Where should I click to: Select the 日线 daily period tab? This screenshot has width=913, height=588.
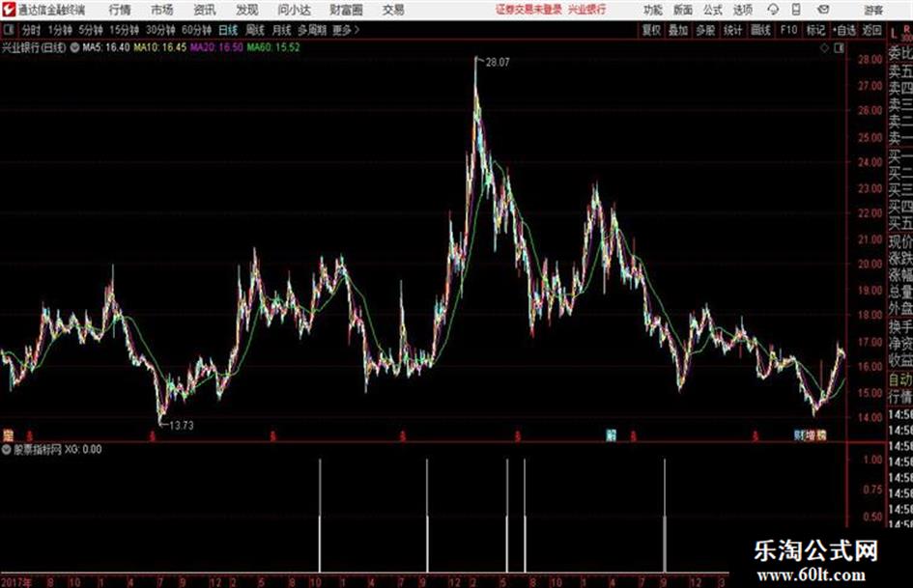tap(228, 30)
